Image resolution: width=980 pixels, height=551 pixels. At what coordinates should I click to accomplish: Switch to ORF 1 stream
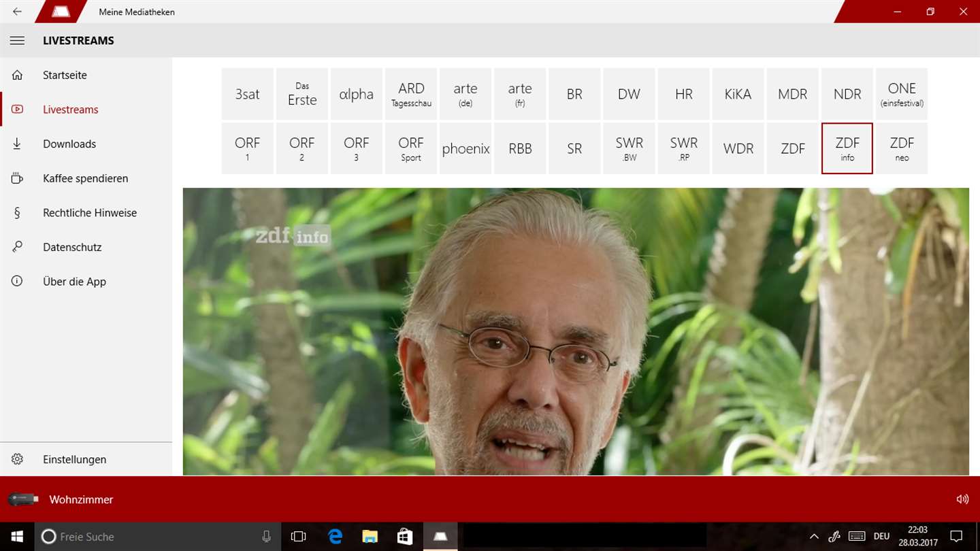pos(248,148)
